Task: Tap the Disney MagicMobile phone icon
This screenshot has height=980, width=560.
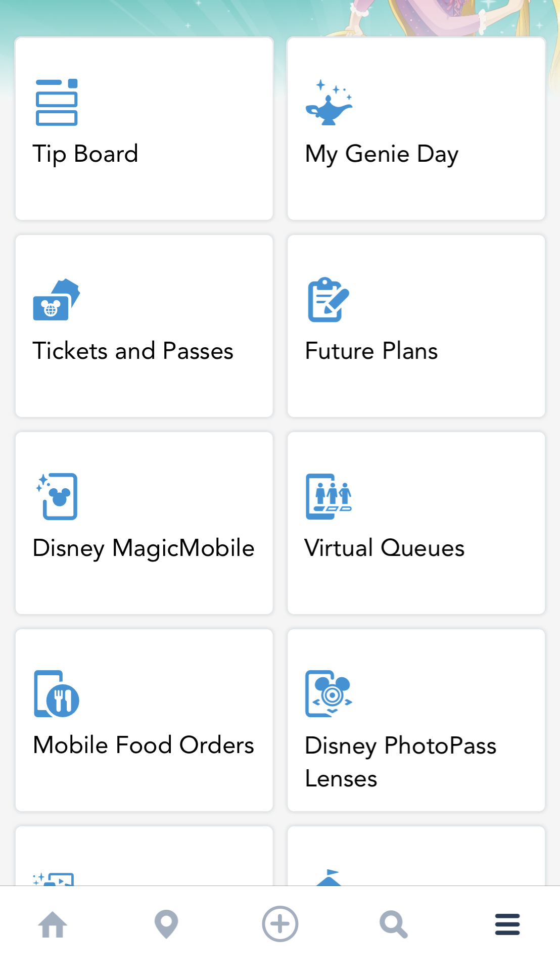Action: click(x=58, y=496)
